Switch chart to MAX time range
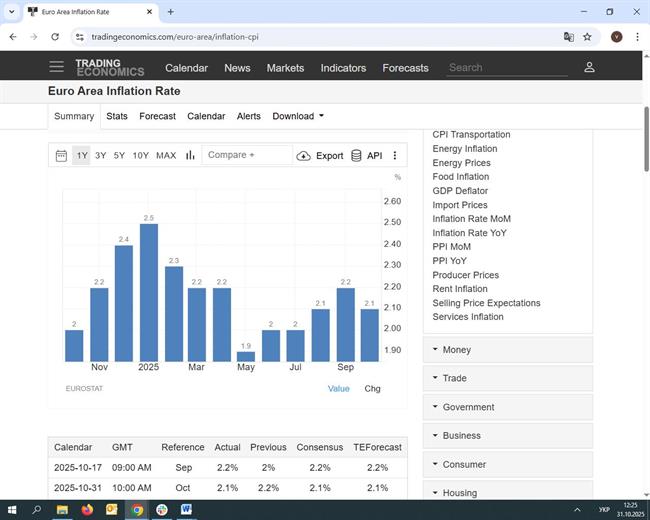Image resolution: width=650 pixels, height=520 pixels. pyautogui.click(x=166, y=156)
